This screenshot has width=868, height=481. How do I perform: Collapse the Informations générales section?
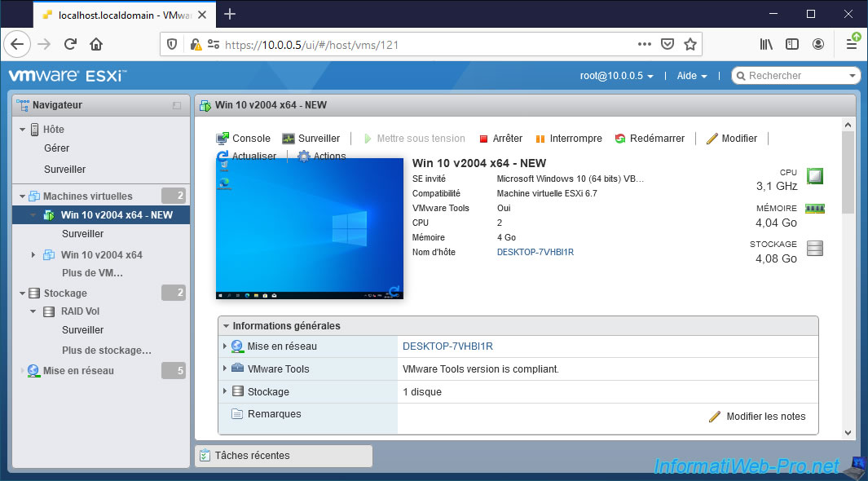click(226, 326)
